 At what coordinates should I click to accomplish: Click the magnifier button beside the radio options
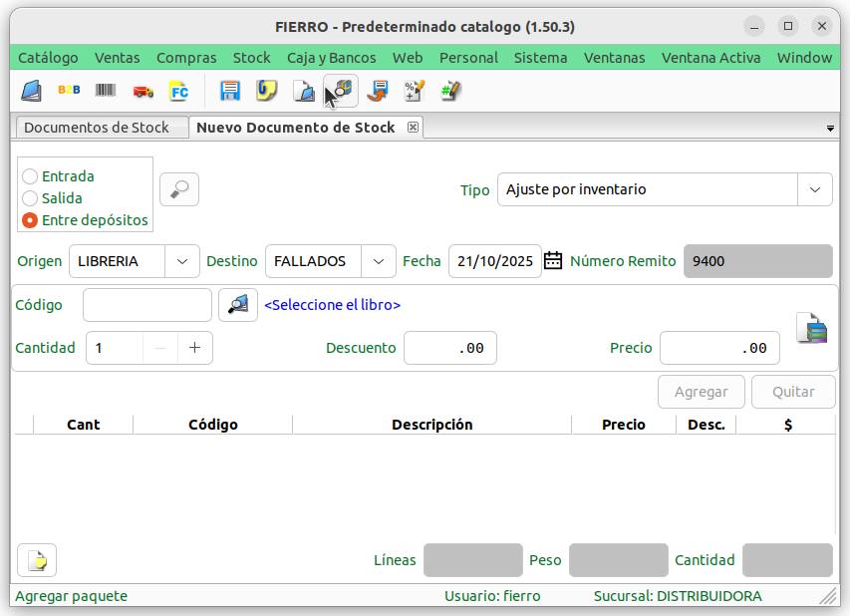tap(179, 188)
